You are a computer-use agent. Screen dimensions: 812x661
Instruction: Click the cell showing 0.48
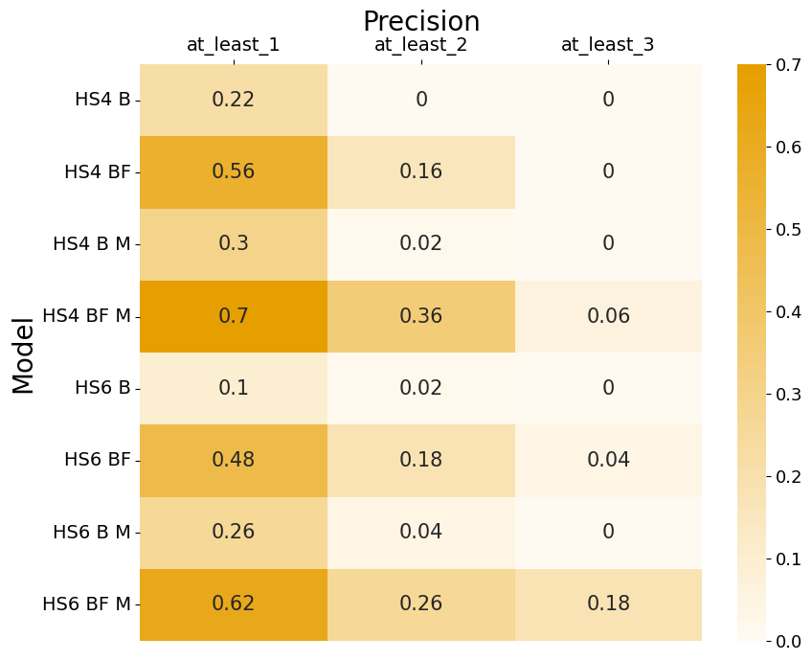(x=233, y=460)
